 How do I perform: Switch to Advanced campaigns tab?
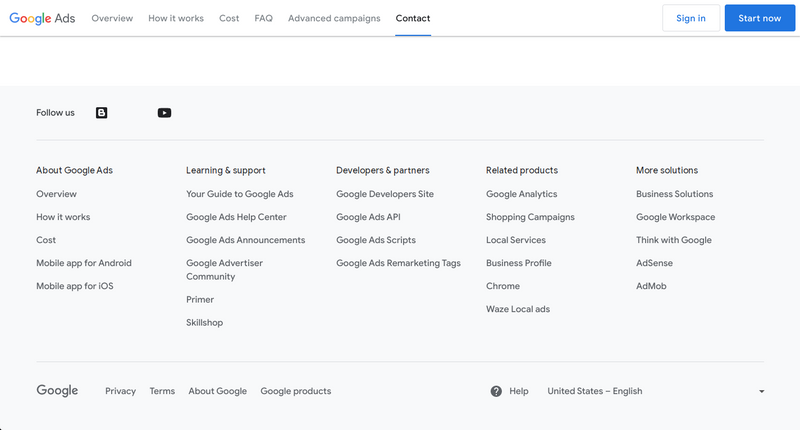(334, 18)
